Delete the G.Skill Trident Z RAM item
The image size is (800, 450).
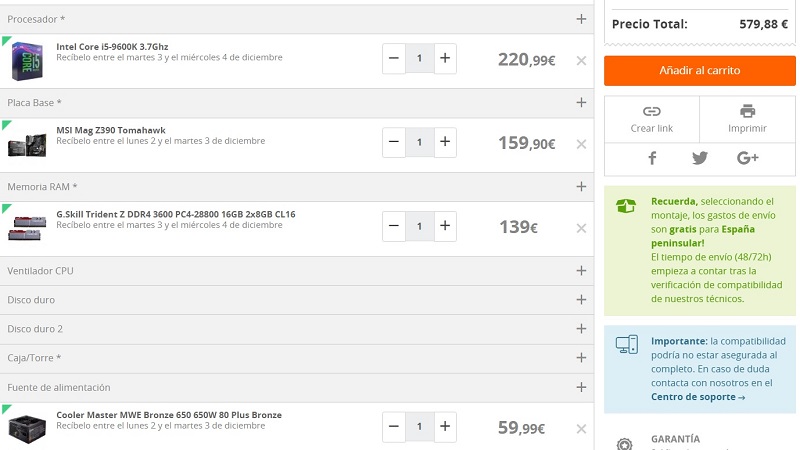pos(581,228)
